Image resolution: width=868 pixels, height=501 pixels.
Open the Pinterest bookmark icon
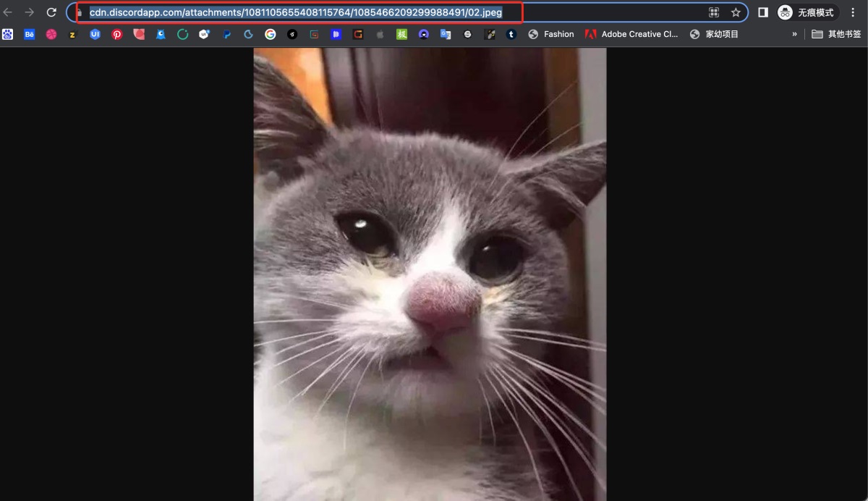(x=116, y=34)
